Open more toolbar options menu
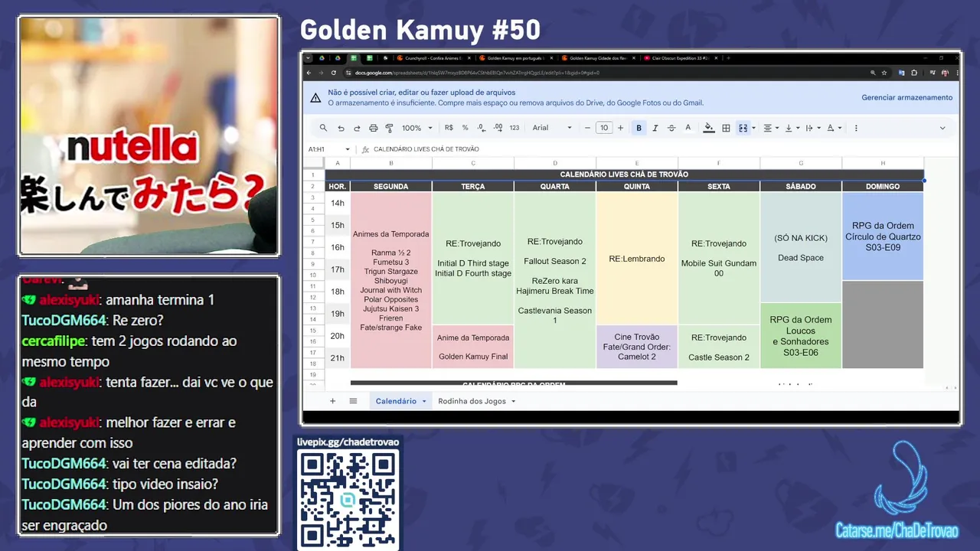Viewport: 980px width, 551px height. click(856, 128)
